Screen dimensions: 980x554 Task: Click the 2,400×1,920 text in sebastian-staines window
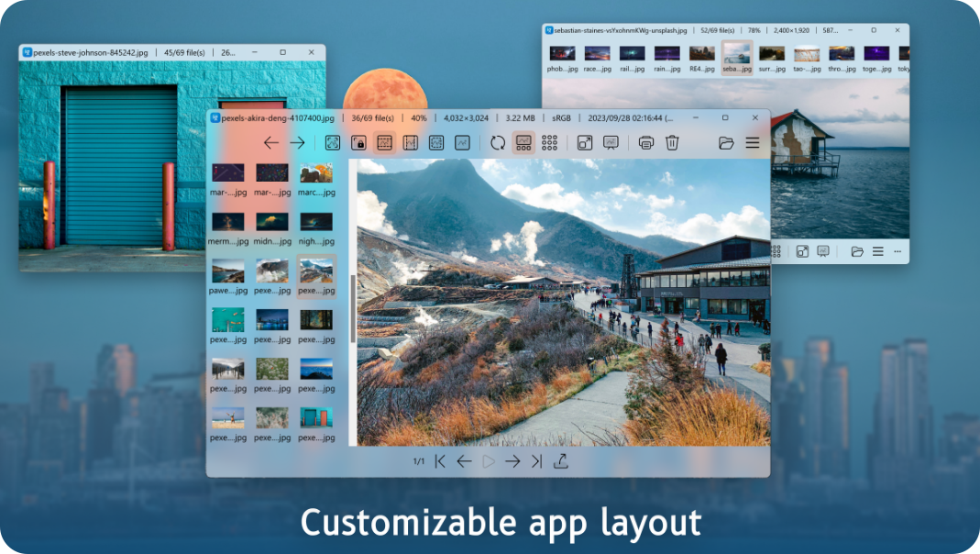(x=791, y=30)
